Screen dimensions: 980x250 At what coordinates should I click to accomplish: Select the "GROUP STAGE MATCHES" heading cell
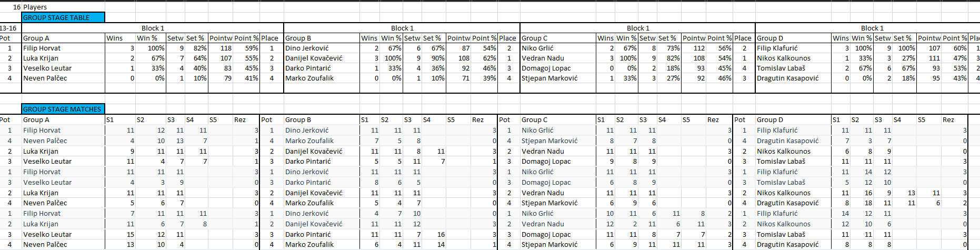62,109
